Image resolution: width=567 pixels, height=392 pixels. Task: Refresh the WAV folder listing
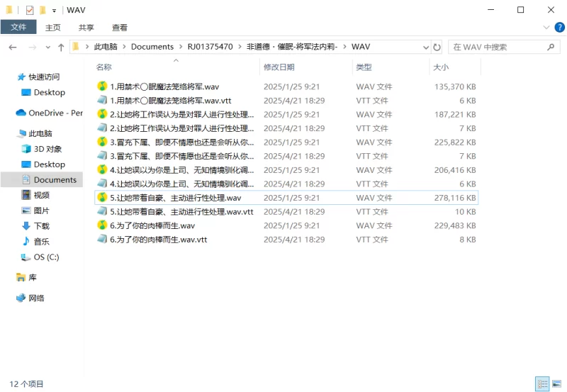(437, 47)
